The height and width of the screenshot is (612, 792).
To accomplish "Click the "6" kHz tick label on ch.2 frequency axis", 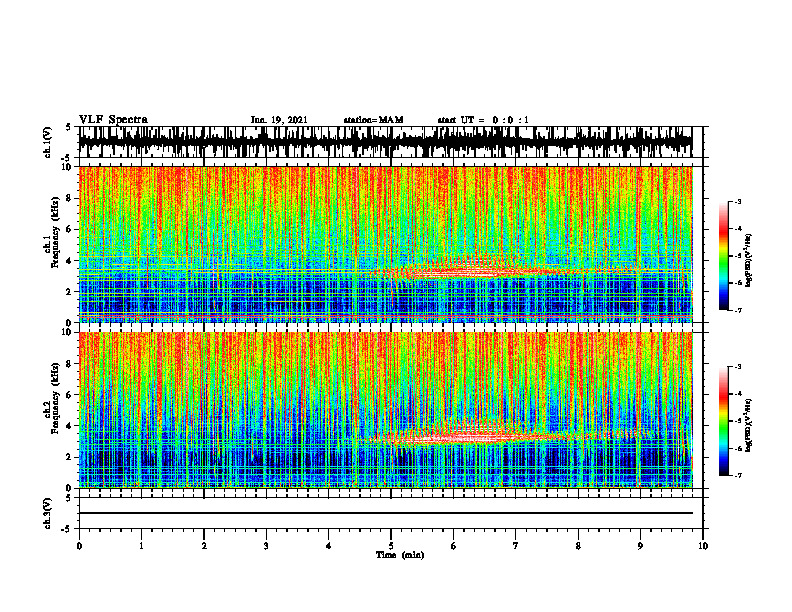I will [x=71, y=395].
